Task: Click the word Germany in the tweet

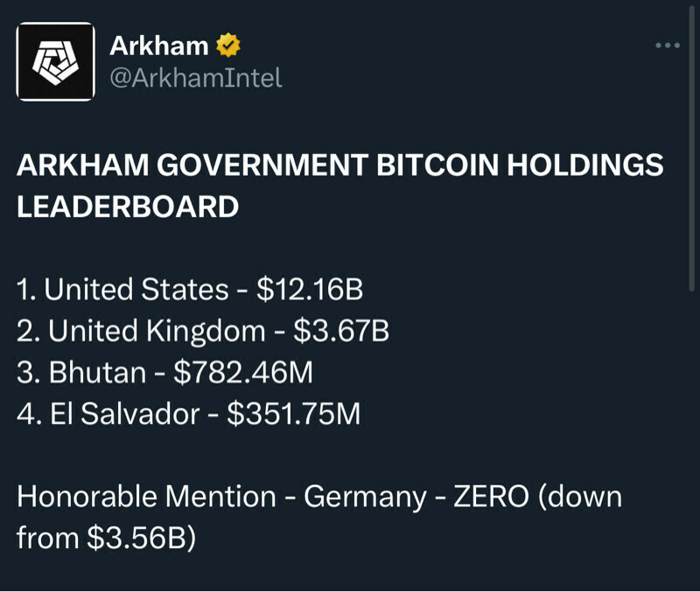Action: tap(365, 497)
